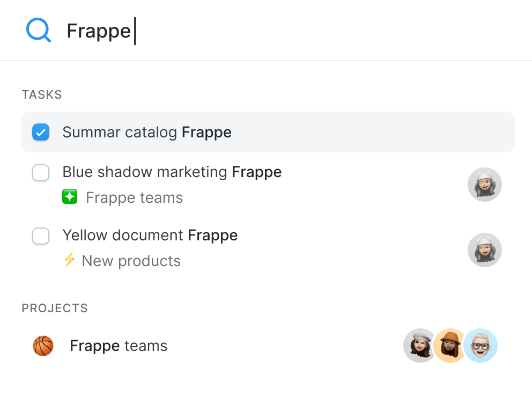Open the Summar catalog Frappe result
Viewport: 532px width, 397px height.
[x=147, y=132]
